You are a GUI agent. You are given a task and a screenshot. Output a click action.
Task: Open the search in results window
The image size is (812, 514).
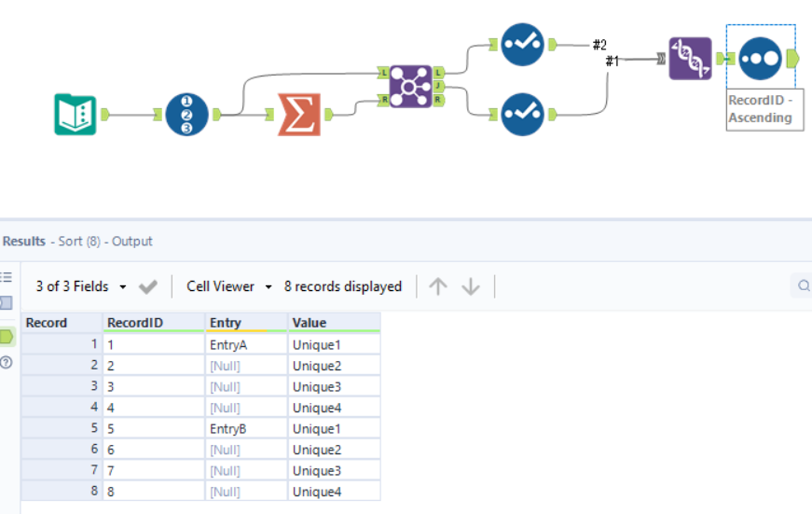coord(804,285)
